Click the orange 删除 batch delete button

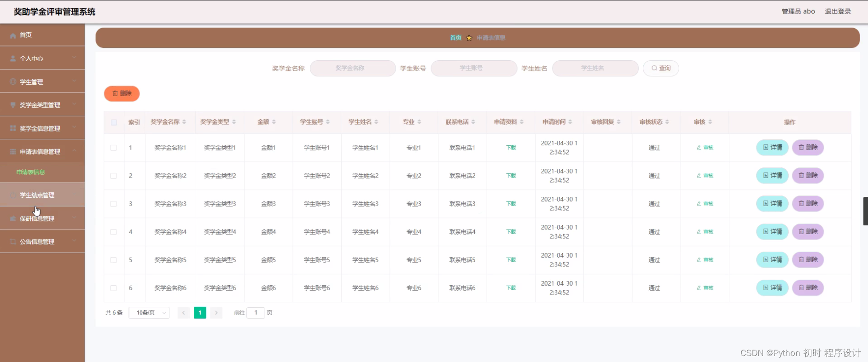pyautogui.click(x=122, y=93)
